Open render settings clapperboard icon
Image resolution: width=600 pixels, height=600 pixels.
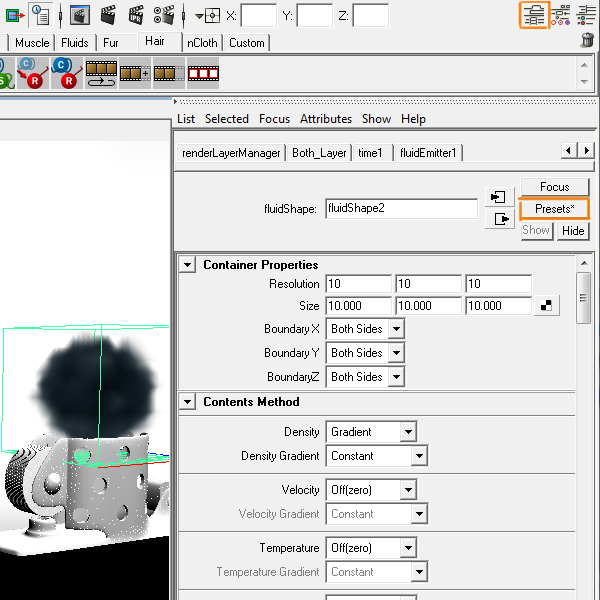[164, 15]
